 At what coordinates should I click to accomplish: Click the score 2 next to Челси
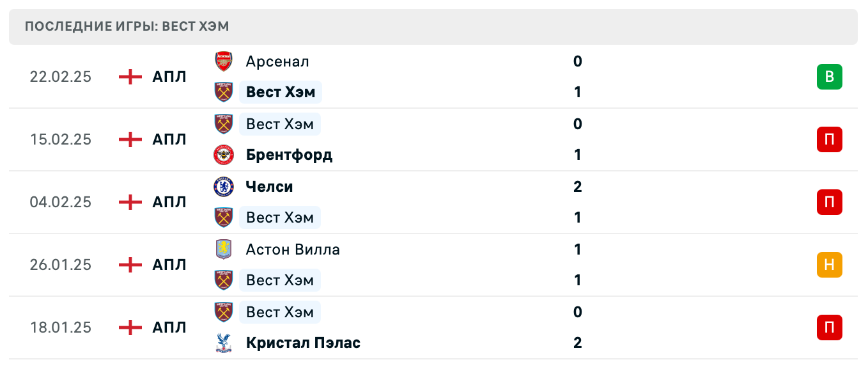[x=577, y=187]
